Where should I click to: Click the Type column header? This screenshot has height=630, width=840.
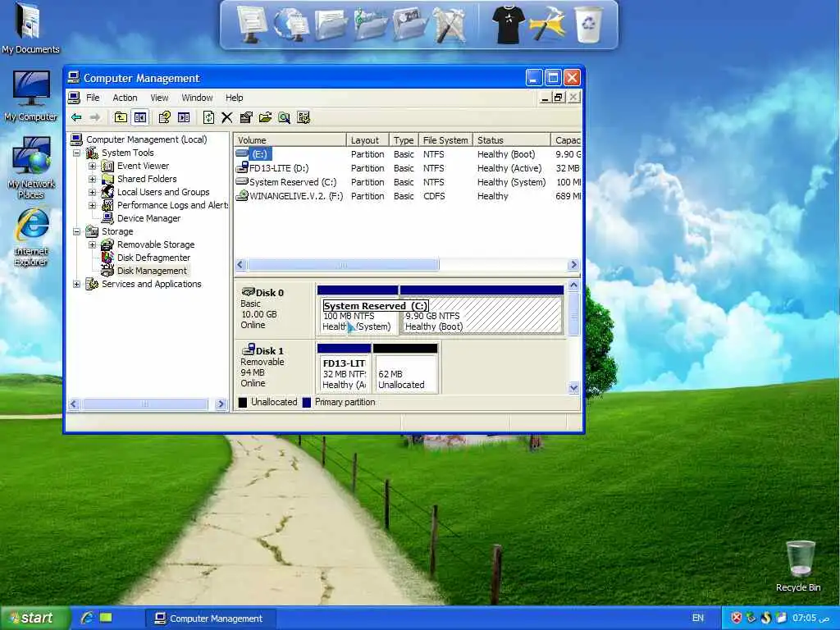point(404,139)
